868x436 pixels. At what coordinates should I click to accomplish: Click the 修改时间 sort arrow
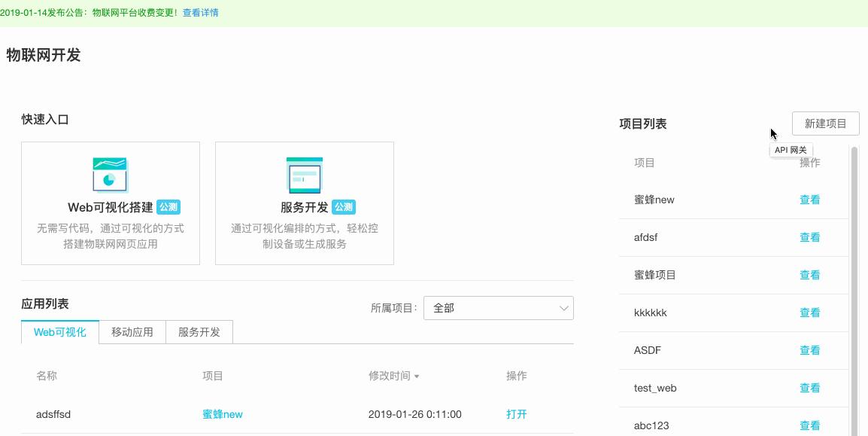coord(418,377)
